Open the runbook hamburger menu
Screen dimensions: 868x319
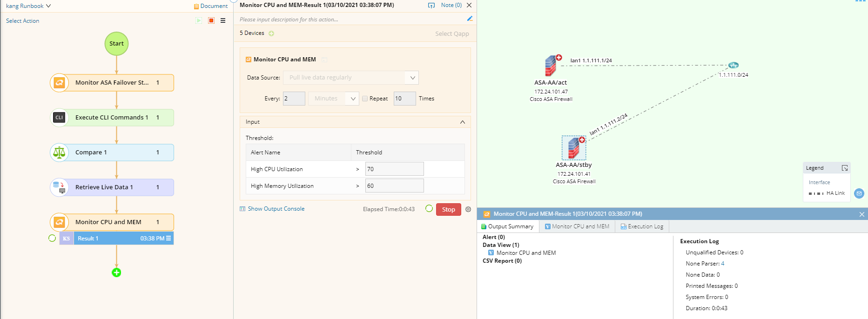coord(223,20)
